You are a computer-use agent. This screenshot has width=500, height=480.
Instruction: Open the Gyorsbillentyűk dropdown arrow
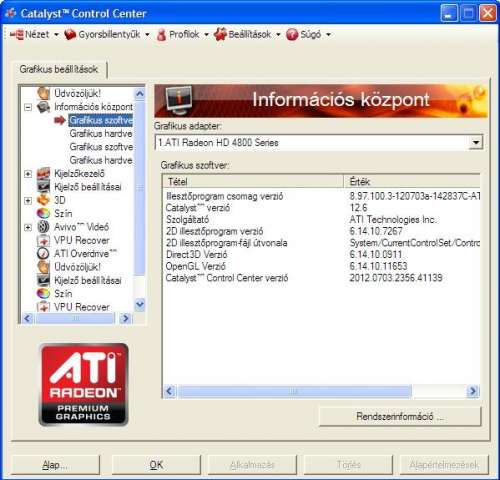click(147, 35)
